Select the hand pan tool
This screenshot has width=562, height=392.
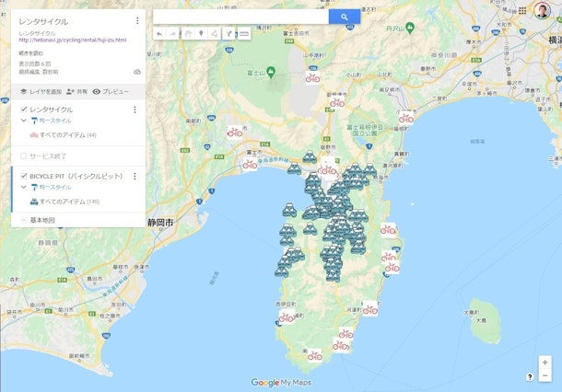[187, 34]
